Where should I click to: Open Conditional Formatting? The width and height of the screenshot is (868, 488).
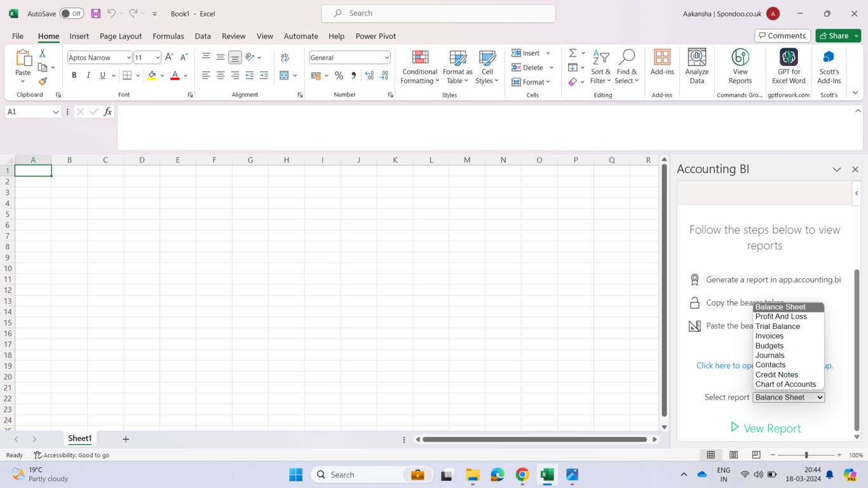point(420,67)
